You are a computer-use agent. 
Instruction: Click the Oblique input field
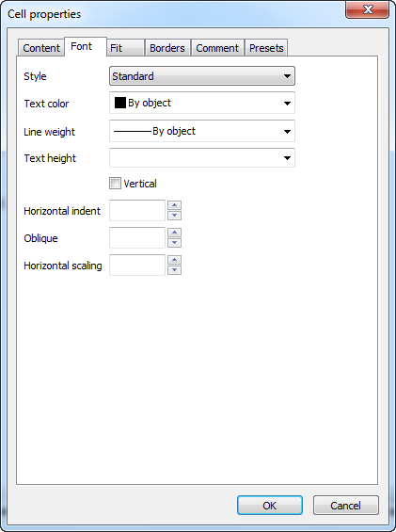click(137, 238)
